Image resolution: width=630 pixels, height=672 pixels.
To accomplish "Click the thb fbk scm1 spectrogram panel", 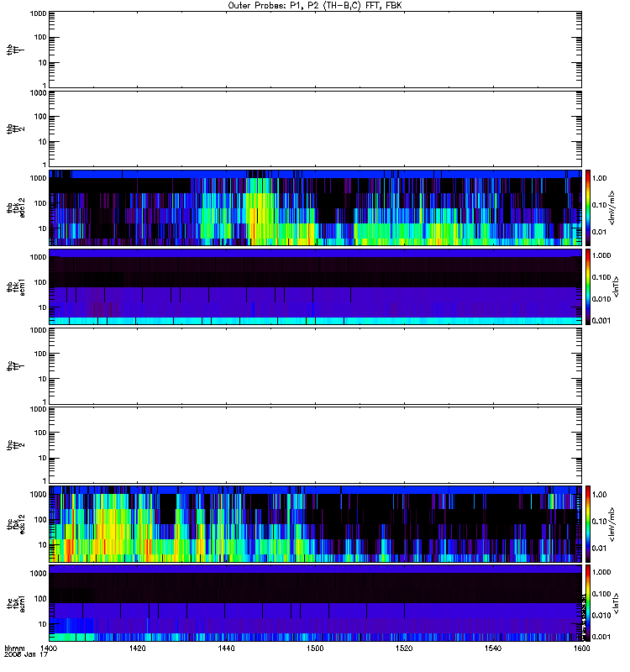I will pyautogui.click(x=315, y=286).
